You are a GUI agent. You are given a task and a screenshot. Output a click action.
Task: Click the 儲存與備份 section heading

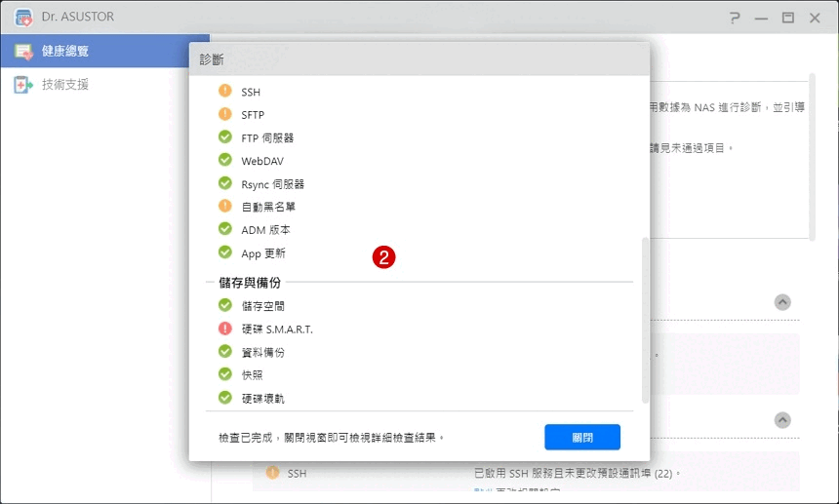250,282
